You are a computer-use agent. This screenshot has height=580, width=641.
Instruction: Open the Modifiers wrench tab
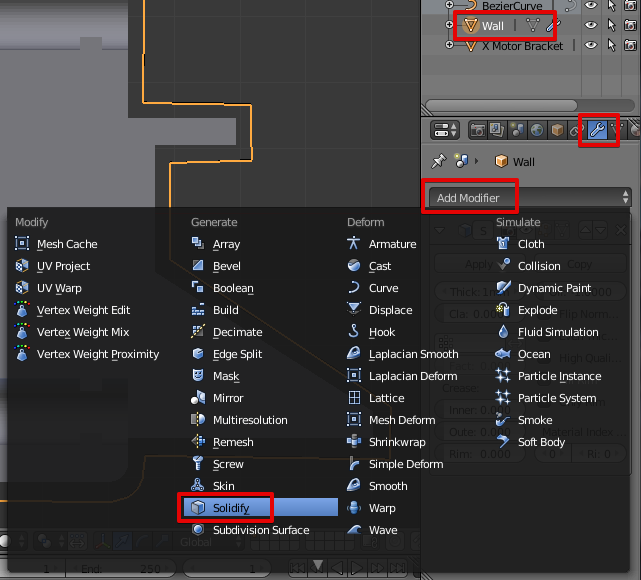600,131
